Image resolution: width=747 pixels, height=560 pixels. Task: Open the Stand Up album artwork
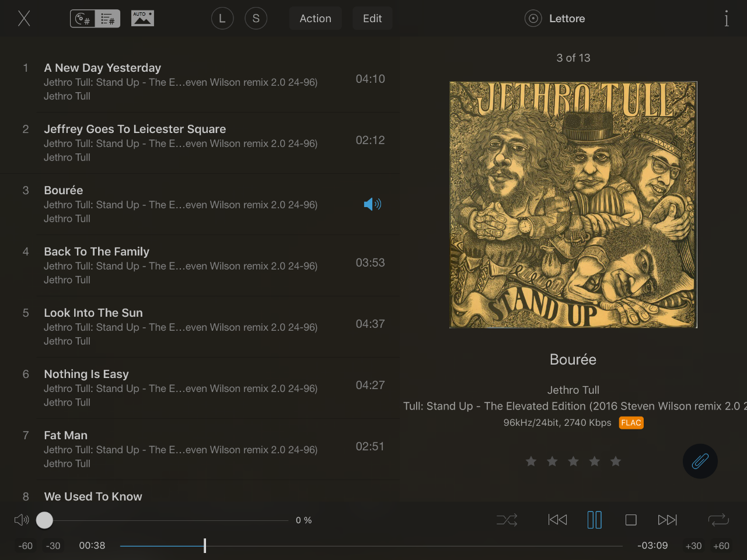(573, 205)
